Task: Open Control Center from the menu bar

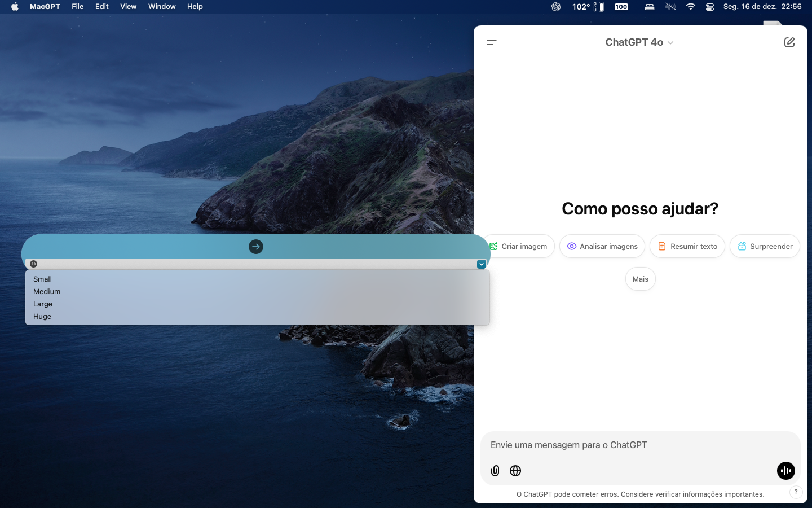Action: (x=710, y=7)
